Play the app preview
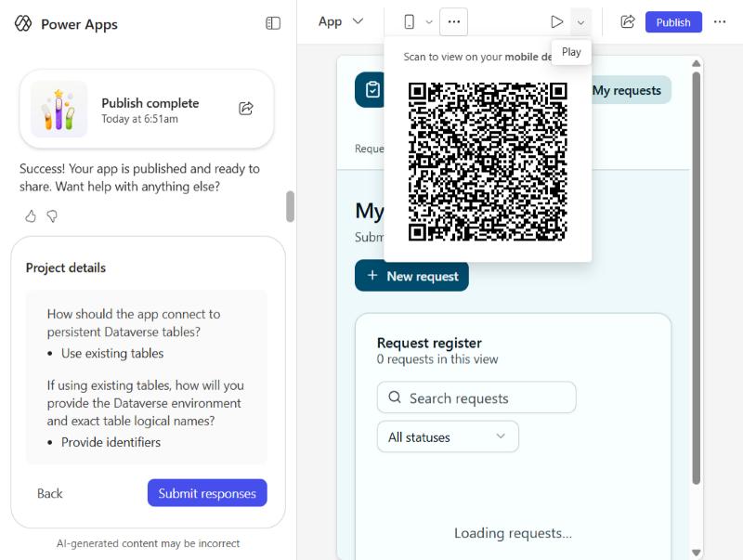Screen dimensions: 743x560 pyautogui.click(x=556, y=21)
